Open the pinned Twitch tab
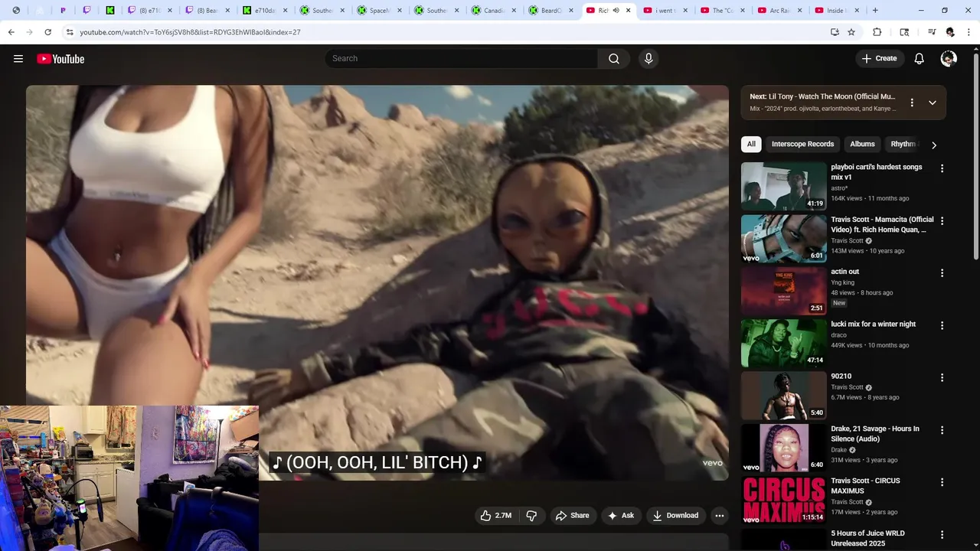The width and height of the screenshot is (980, 551). (87, 11)
